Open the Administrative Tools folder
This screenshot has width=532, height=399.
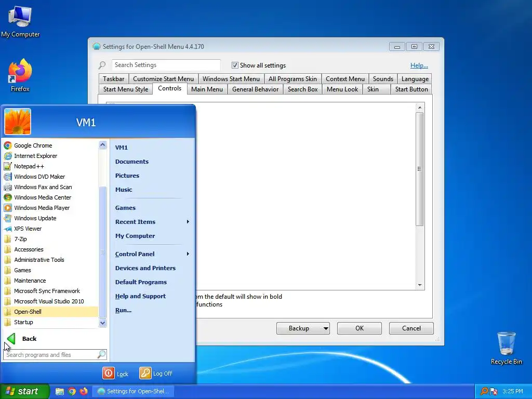click(x=50, y=260)
